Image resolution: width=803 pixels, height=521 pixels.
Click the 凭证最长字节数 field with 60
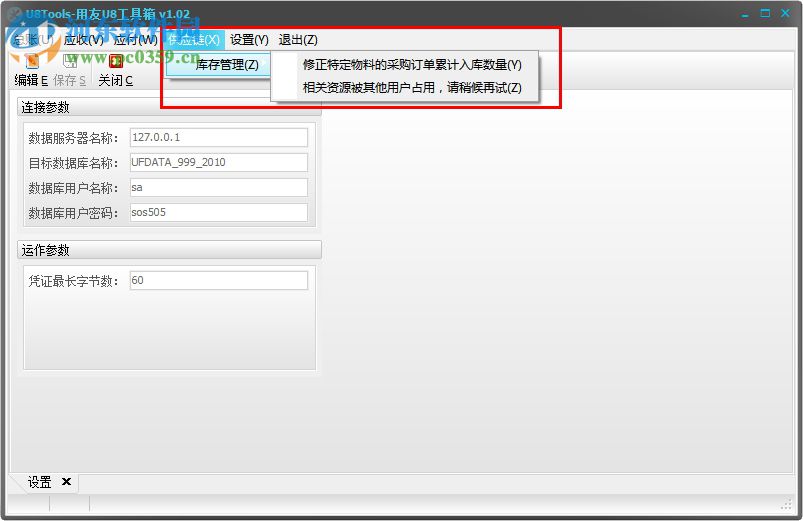pyautogui.click(x=219, y=281)
